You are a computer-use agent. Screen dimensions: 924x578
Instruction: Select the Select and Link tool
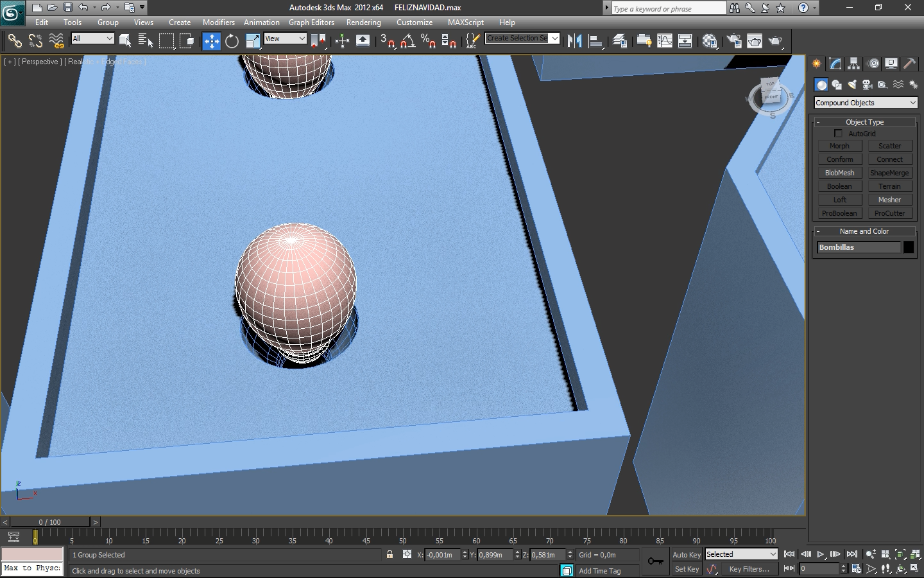click(14, 41)
